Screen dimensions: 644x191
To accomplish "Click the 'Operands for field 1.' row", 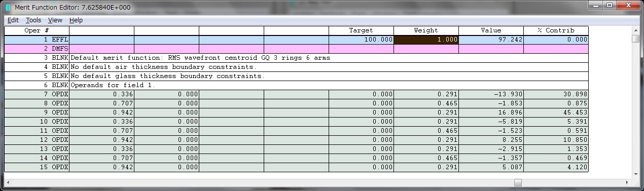I will [329, 85].
